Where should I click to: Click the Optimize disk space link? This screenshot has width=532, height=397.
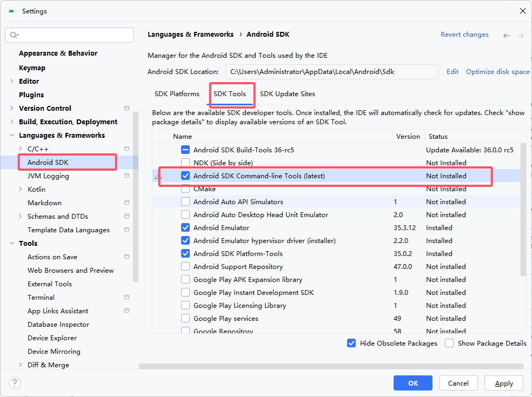[497, 71]
